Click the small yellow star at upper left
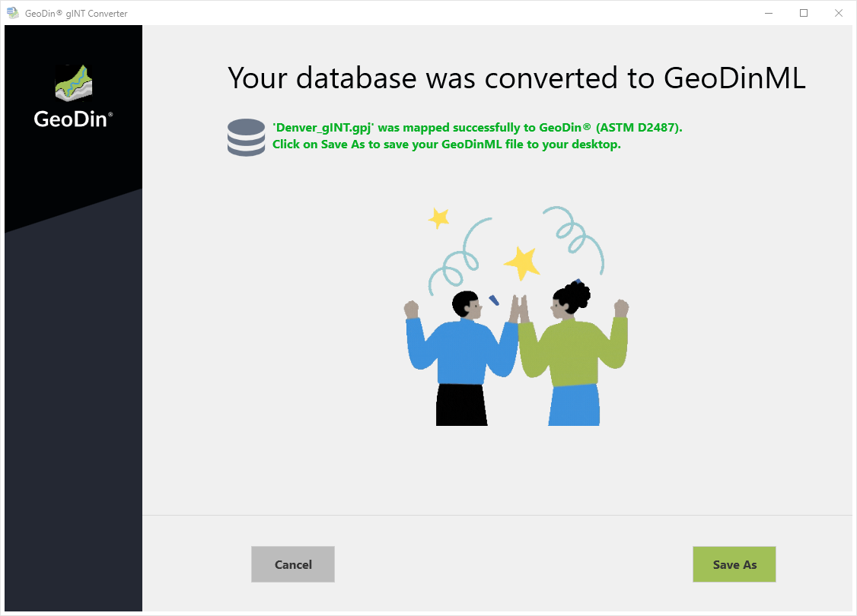 click(439, 218)
